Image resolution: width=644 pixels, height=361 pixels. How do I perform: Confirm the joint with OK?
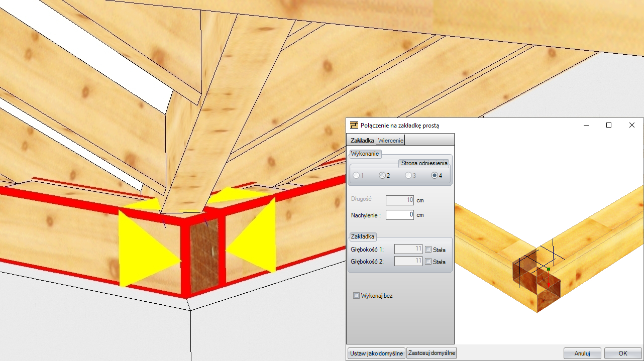(x=623, y=353)
